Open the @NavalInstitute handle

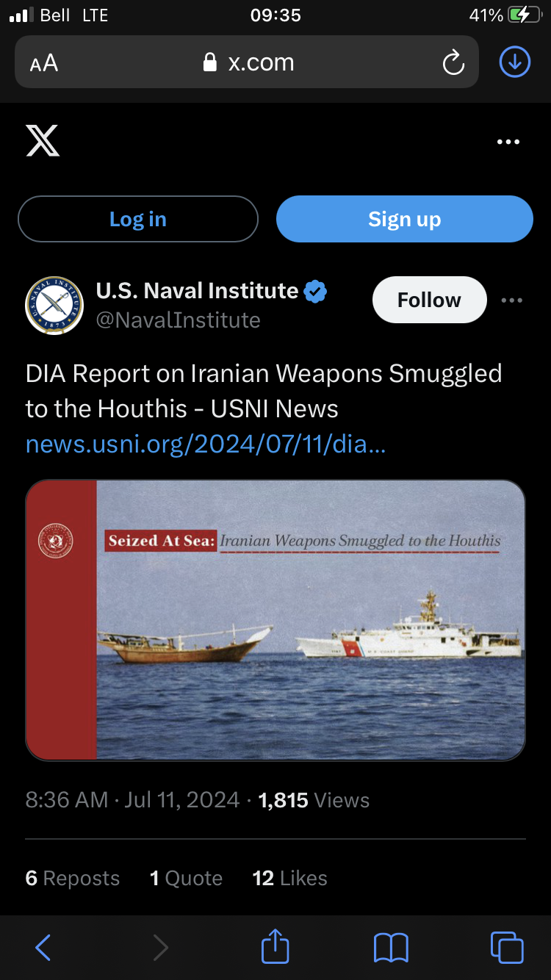click(x=179, y=320)
